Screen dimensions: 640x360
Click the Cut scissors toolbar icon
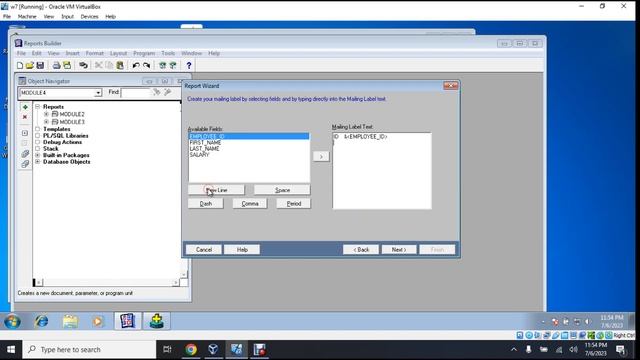98,65
